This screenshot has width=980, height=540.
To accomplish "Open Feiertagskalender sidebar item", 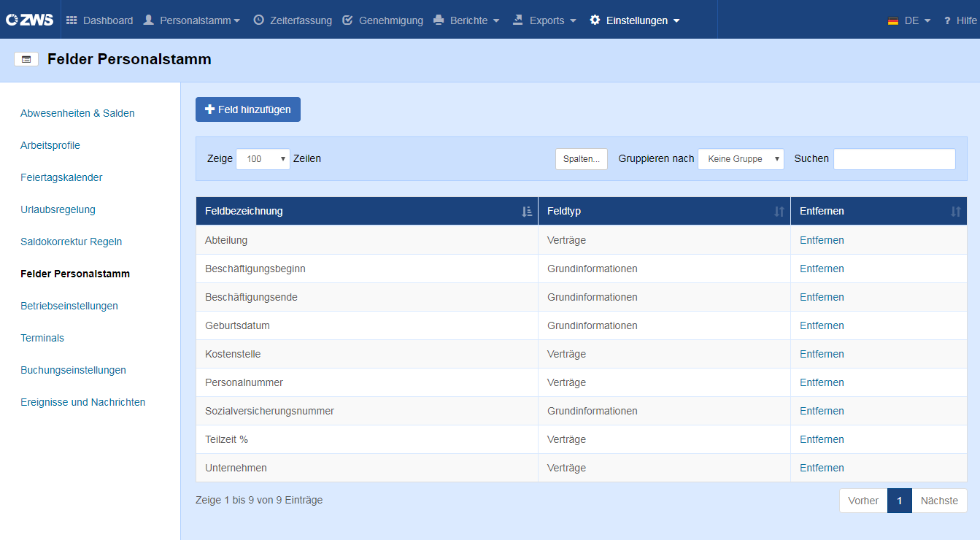I will click(61, 177).
